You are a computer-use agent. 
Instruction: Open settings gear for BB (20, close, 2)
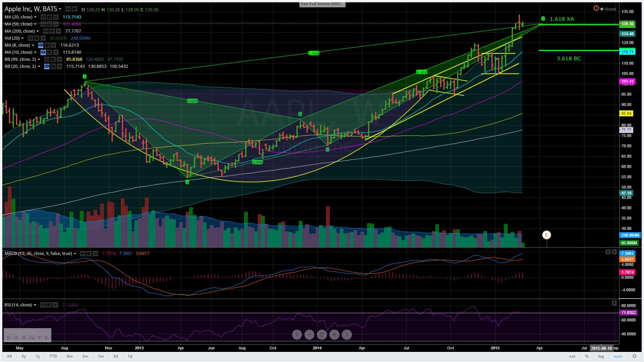tap(53, 66)
